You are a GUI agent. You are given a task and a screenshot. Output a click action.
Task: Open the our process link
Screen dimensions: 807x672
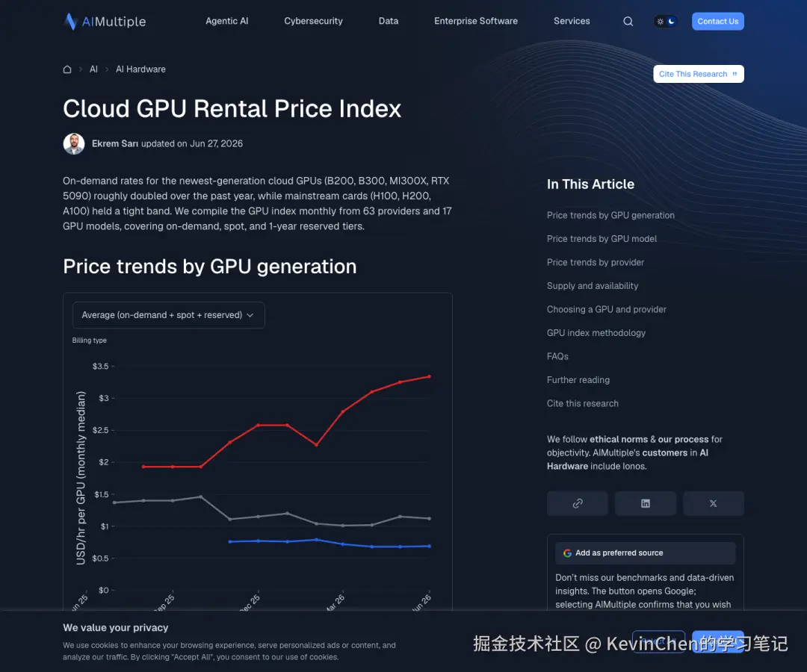click(x=684, y=439)
